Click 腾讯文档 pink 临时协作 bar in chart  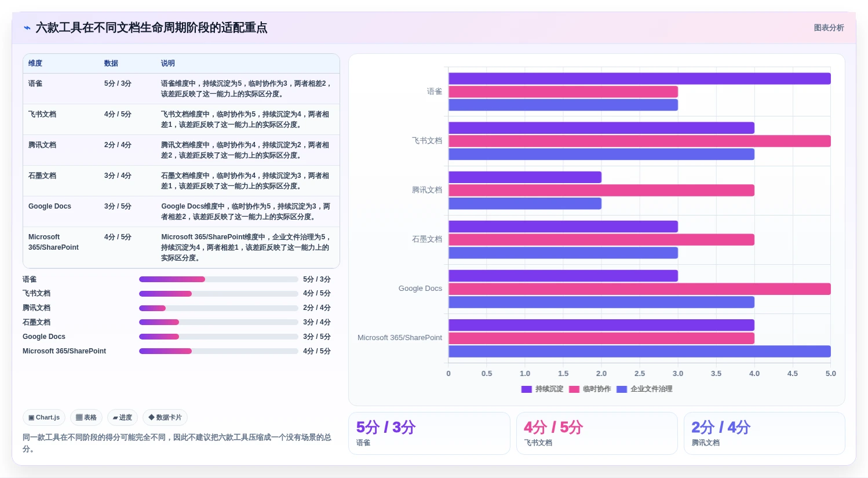[601, 190]
